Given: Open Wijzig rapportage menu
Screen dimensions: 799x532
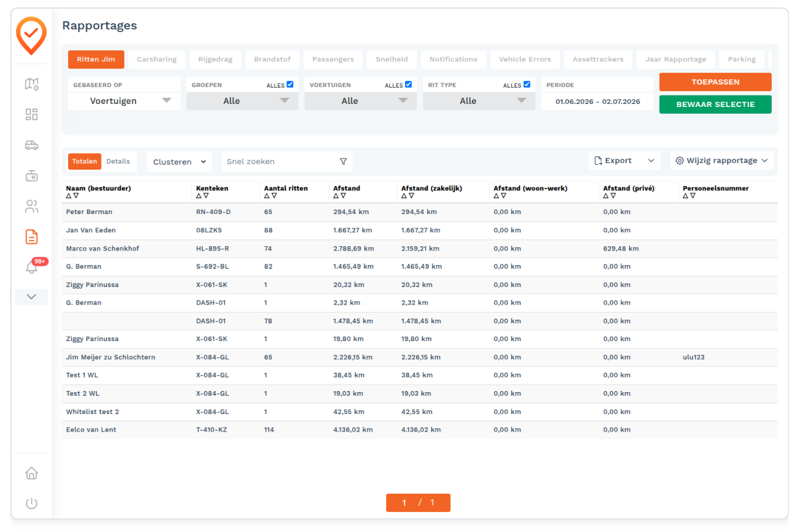Looking at the screenshot, I should pos(722,161).
